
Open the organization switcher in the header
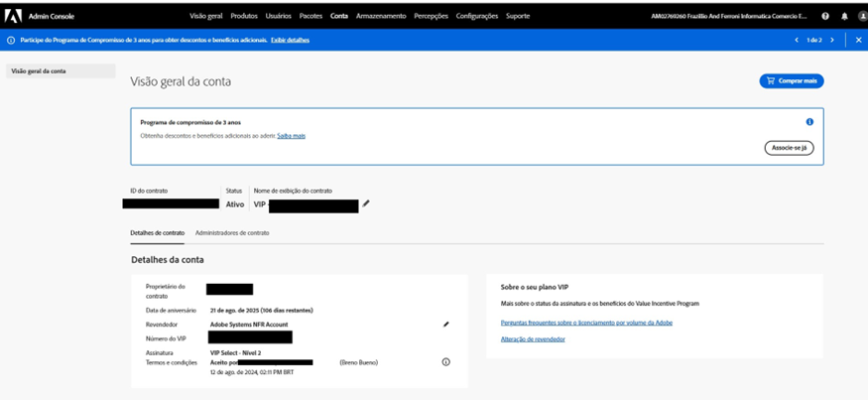point(729,16)
